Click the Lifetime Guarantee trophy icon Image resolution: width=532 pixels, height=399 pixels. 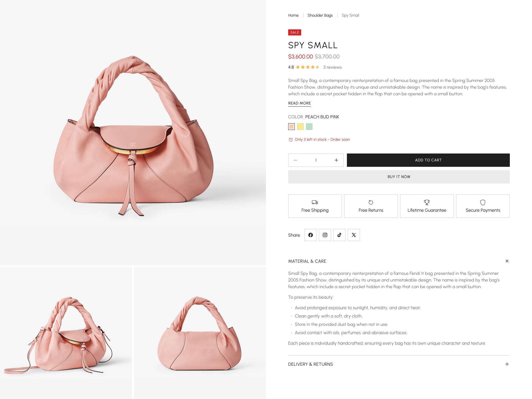(427, 202)
